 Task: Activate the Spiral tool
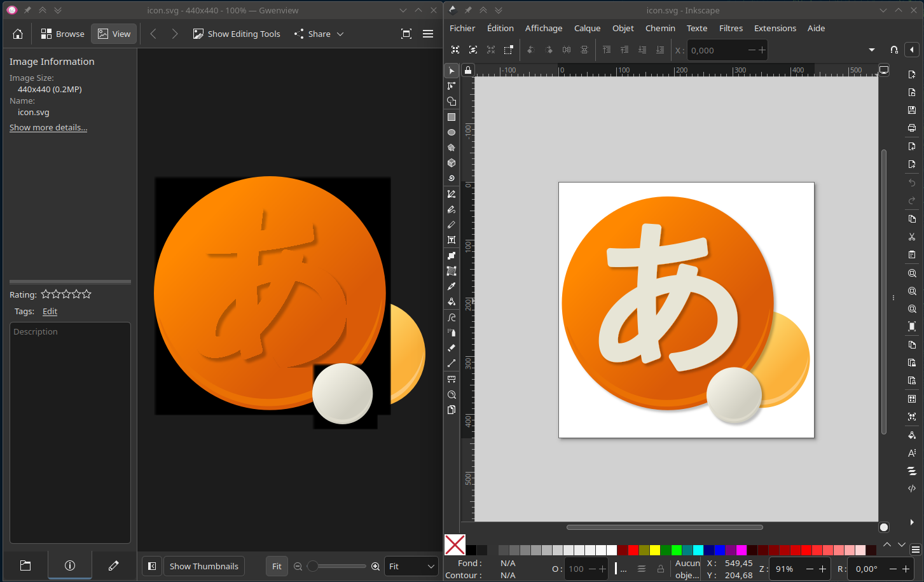452,178
